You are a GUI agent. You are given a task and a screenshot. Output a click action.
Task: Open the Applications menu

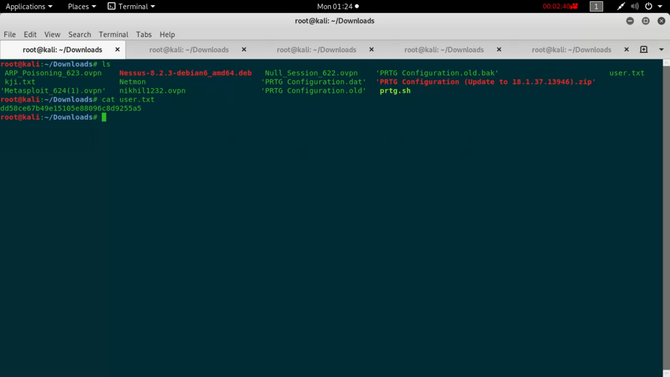pyautogui.click(x=29, y=6)
